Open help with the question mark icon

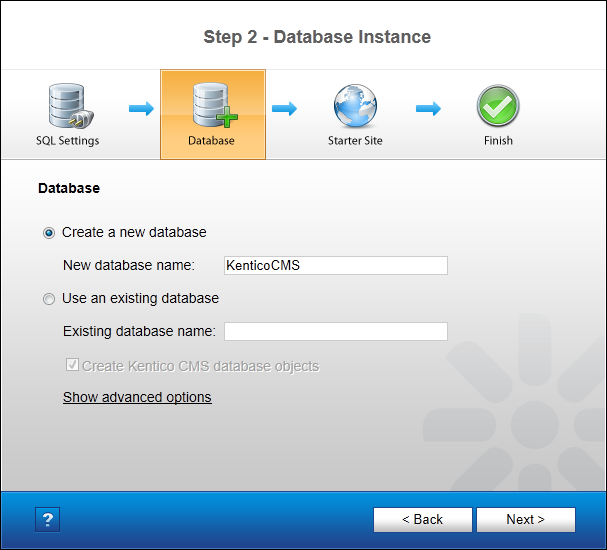(x=47, y=519)
